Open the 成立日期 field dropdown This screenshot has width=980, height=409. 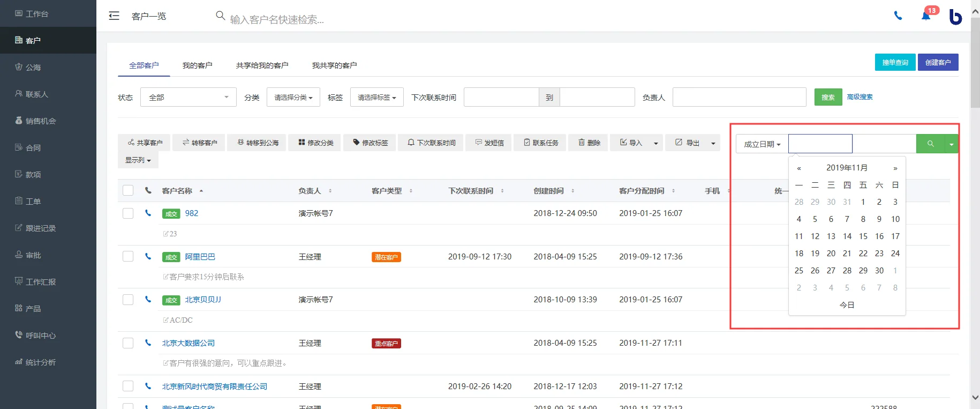pos(762,144)
